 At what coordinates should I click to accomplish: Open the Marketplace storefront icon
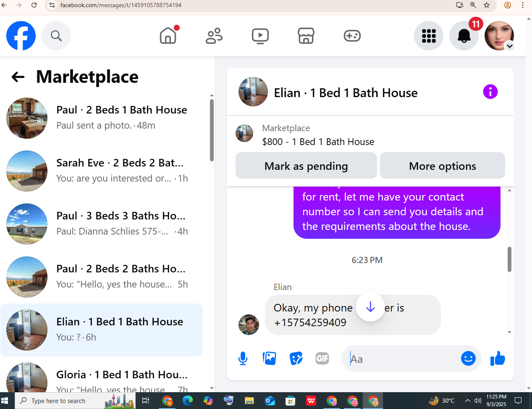[x=306, y=36]
